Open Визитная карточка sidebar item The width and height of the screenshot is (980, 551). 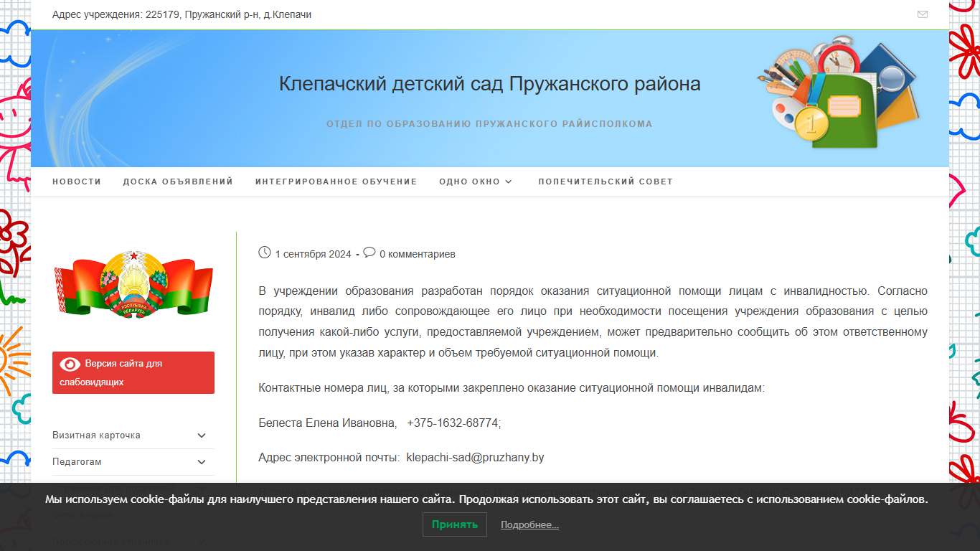click(96, 435)
